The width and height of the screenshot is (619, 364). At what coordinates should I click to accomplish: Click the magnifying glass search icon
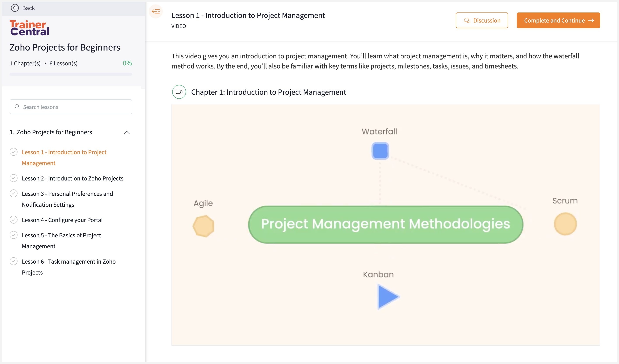17,107
